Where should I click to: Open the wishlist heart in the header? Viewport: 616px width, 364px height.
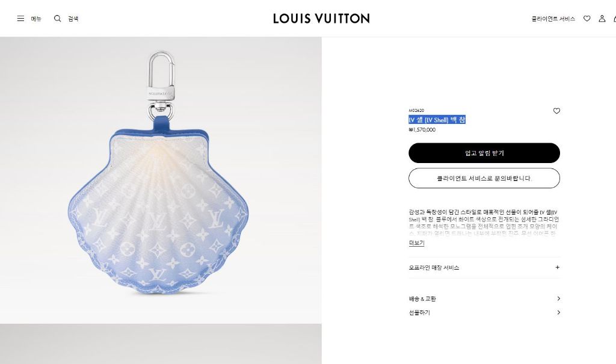coord(587,19)
